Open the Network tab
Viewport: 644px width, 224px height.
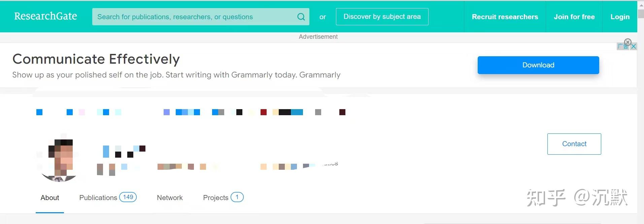point(170,198)
